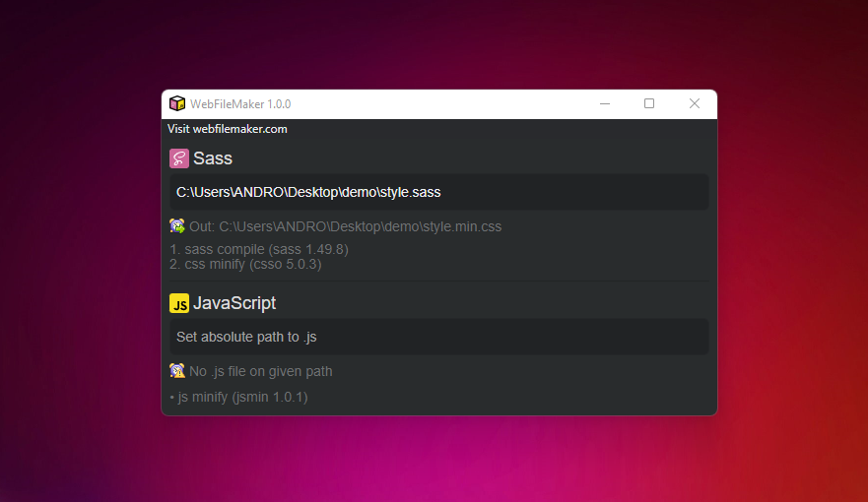Close the WebFileMaker window
The height and width of the screenshot is (502, 868).
point(695,103)
